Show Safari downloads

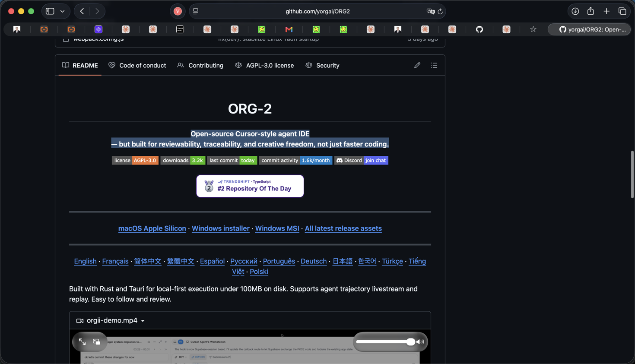[575, 11]
